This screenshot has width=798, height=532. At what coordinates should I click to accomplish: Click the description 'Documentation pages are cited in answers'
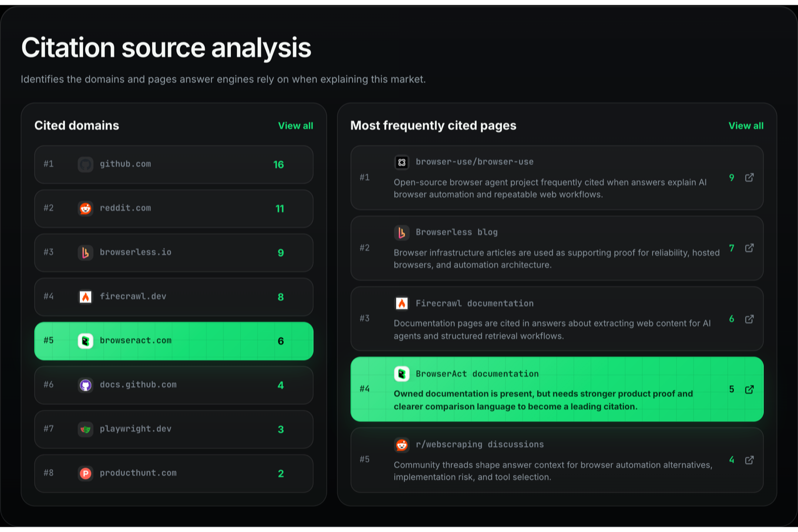[x=552, y=330]
